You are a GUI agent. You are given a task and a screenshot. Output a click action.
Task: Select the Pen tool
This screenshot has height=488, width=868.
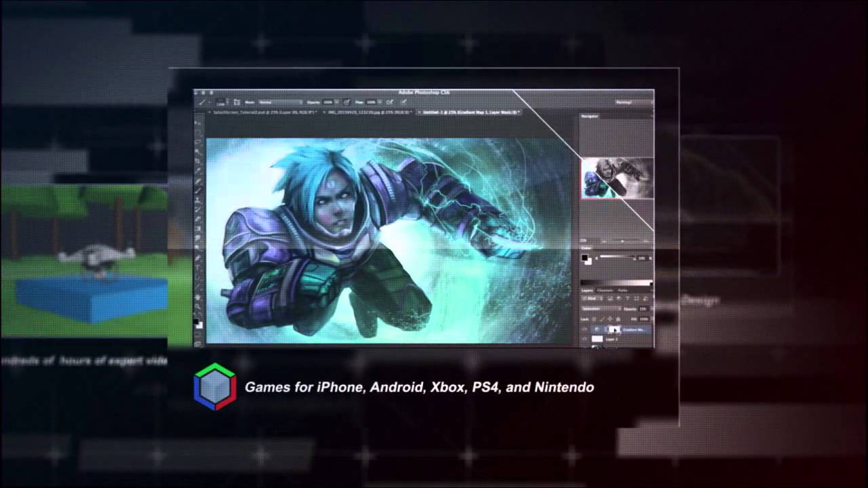197,258
